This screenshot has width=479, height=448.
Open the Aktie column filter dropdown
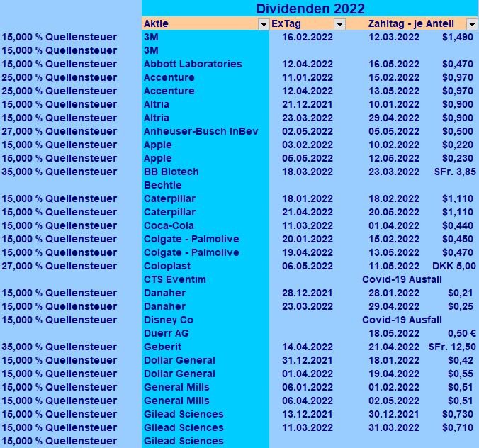click(264, 24)
